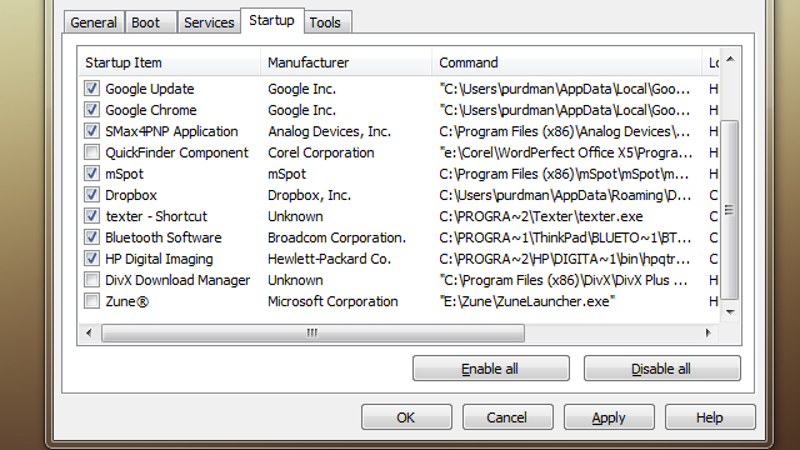Screen dimensions: 800x450
Task: Uncheck the Google Update startup item
Action: coord(92,88)
